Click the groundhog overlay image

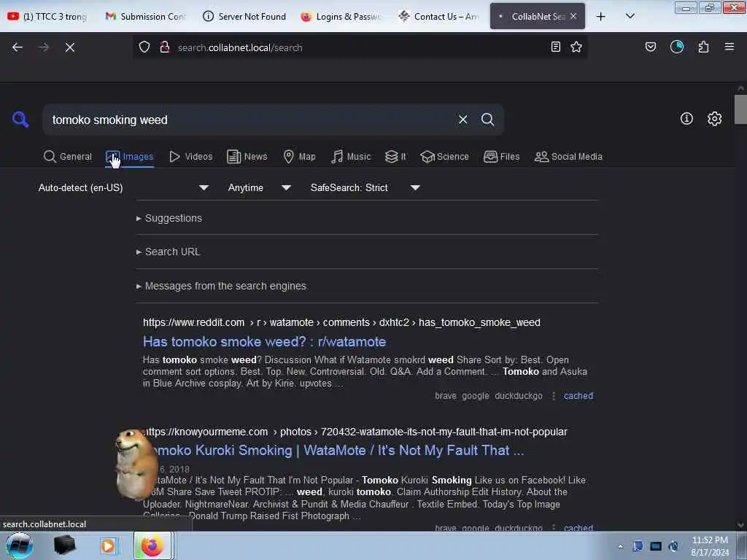pyautogui.click(x=136, y=463)
